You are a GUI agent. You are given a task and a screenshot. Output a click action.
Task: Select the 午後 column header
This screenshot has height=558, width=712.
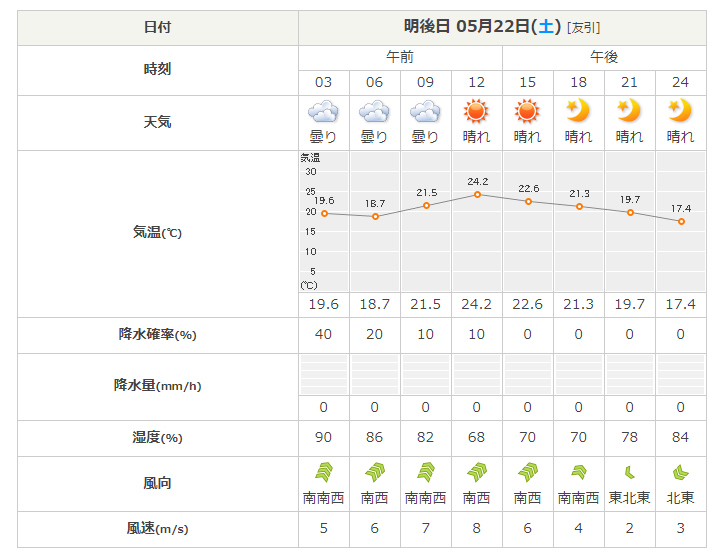pos(604,57)
